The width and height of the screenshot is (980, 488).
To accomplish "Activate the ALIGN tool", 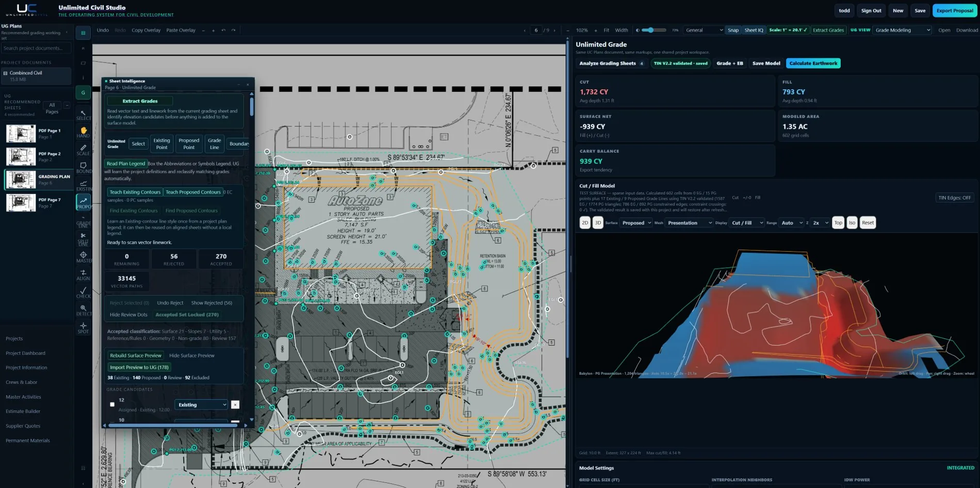I will click(83, 274).
